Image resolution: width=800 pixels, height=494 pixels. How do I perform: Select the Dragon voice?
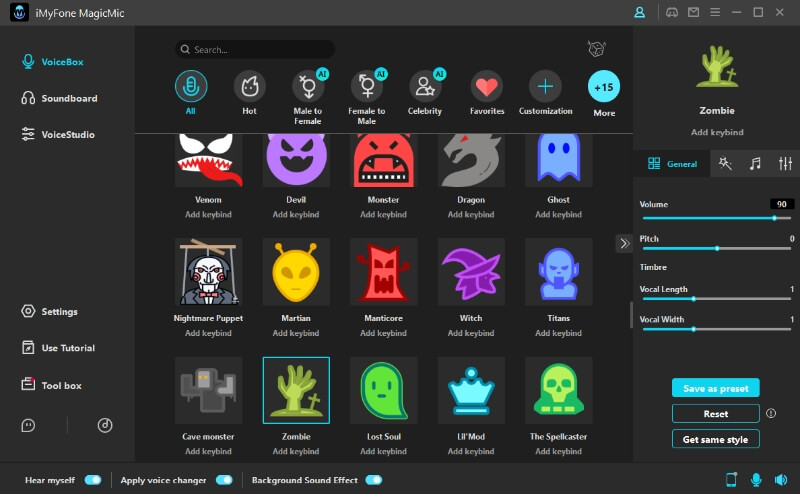[x=471, y=161]
